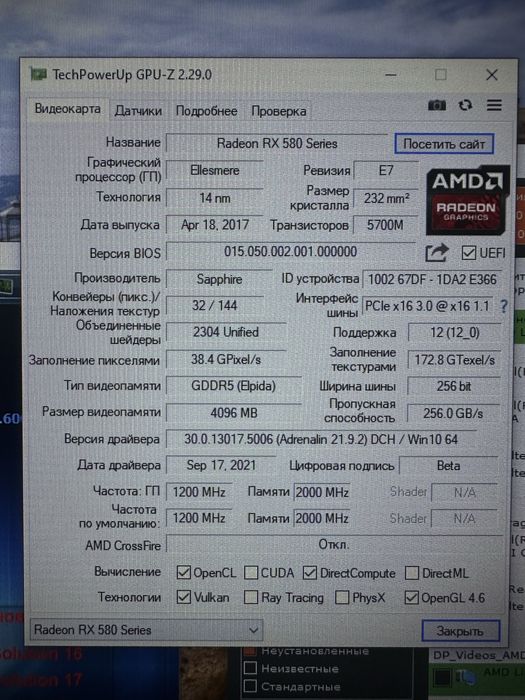The image size is (525, 700).
Task: Click the BIOS export share icon
Action: point(436,253)
